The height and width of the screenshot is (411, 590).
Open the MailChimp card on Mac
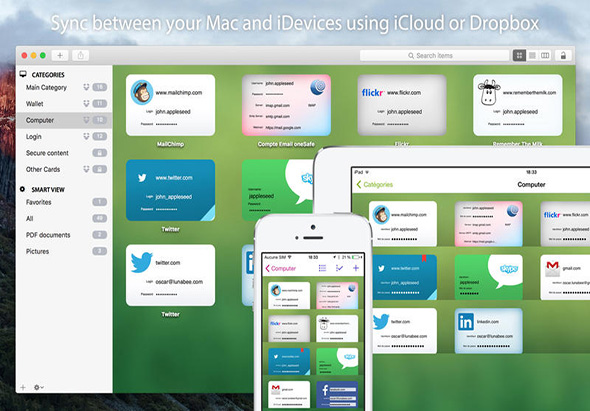point(170,105)
